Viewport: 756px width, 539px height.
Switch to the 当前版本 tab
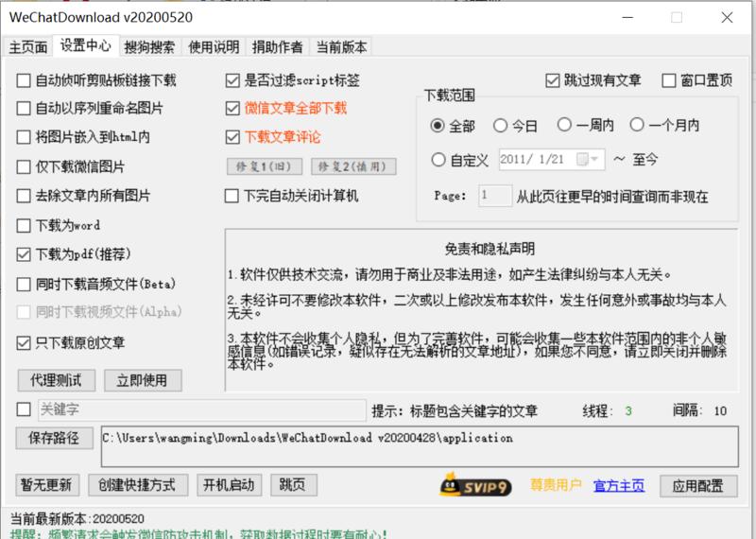point(341,46)
